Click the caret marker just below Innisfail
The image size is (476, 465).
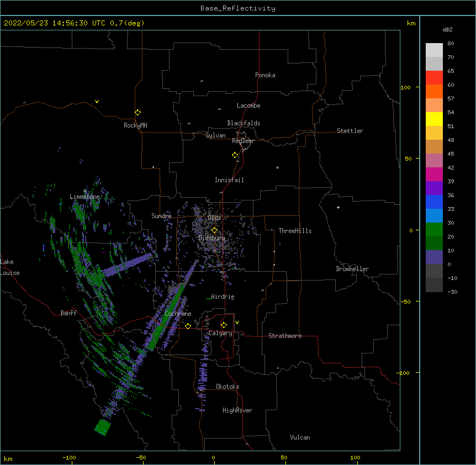[x=221, y=193]
